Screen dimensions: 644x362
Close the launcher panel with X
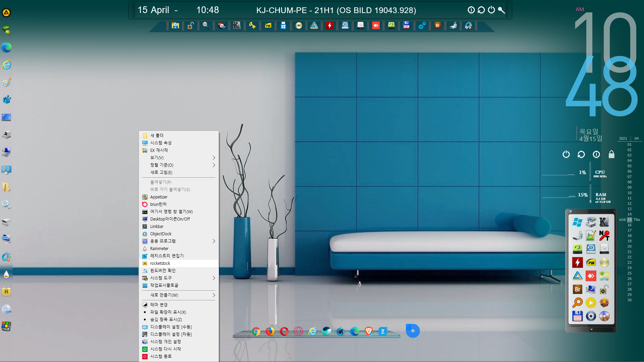click(x=571, y=211)
